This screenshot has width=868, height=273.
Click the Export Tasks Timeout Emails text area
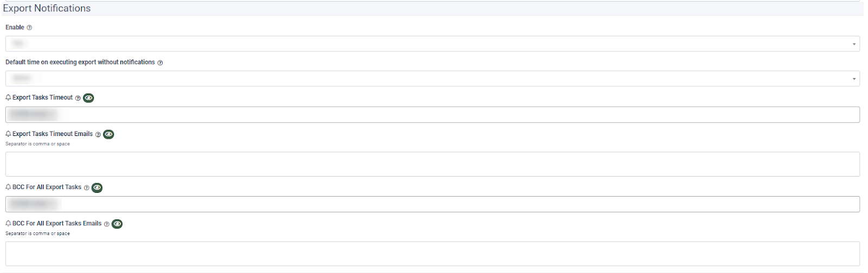click(432, 164)
